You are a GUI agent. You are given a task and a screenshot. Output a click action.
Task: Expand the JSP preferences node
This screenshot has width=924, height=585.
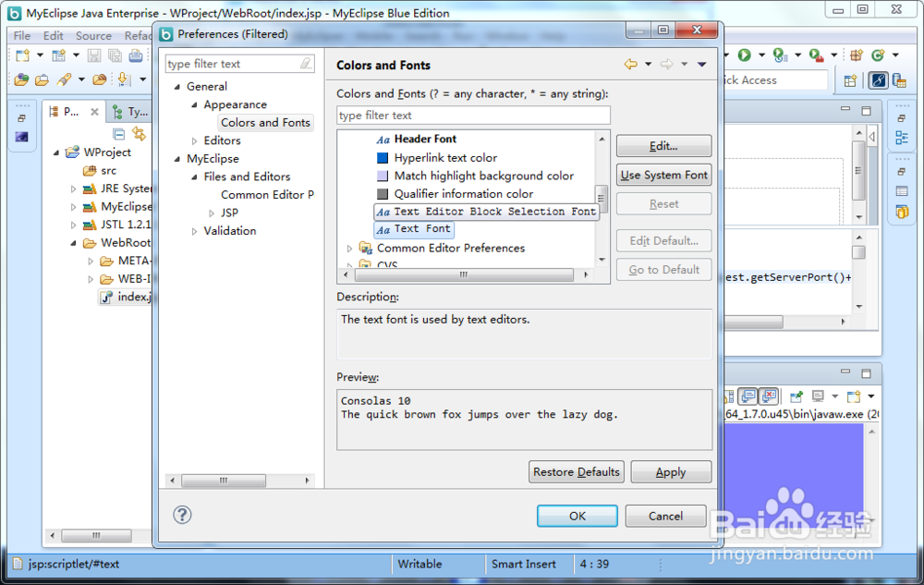click(x=212, y=213)
